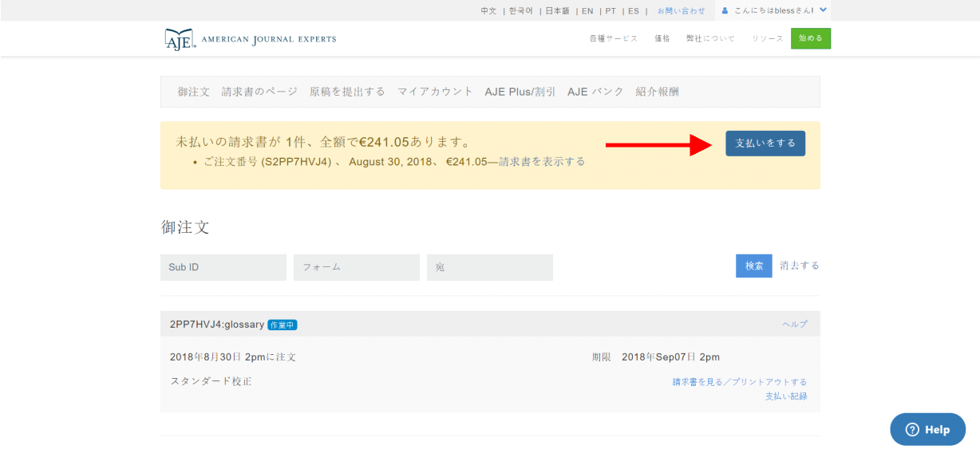This screenshot has width=980, height=453.
Task: Select the AJE Plus/割引 tab
Action: (x=520, y=92)
